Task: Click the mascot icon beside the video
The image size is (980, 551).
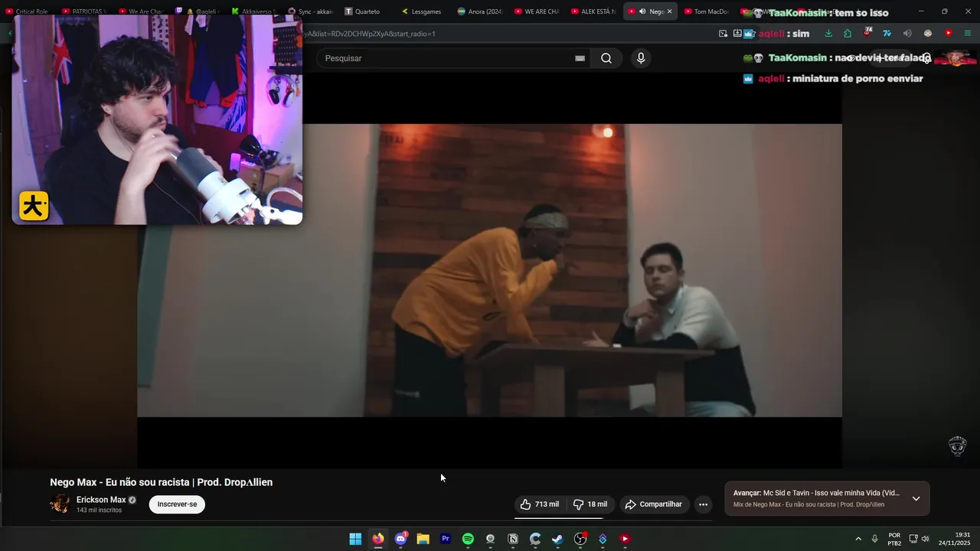Action: click(957, 446)
